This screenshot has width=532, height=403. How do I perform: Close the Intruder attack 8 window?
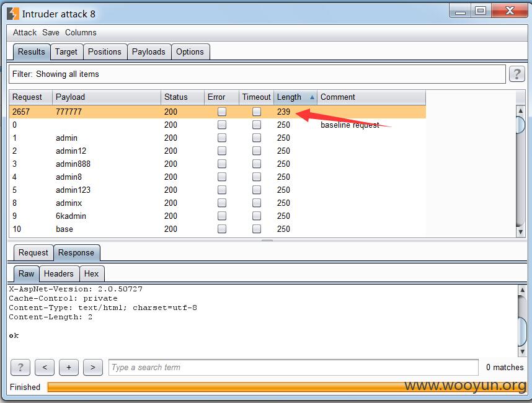point(509,11)
